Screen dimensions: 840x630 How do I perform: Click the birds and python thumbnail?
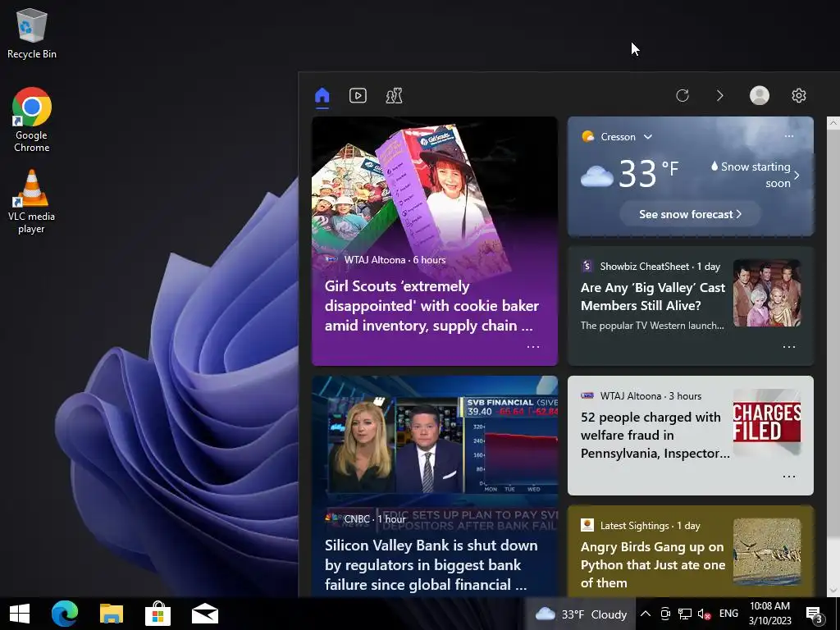point(767,552)
